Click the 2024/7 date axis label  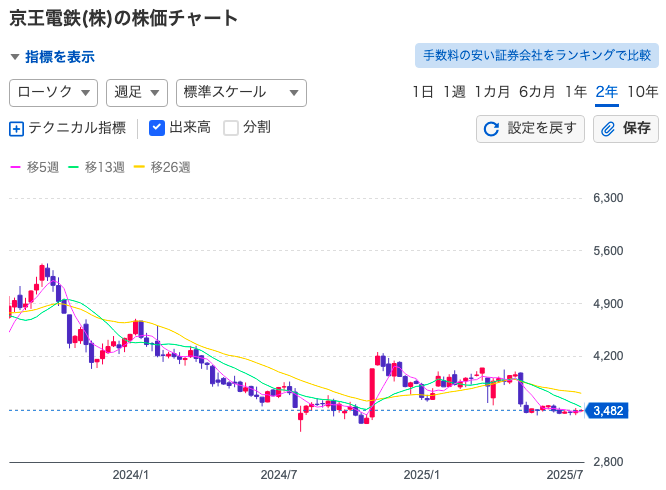pos(279,475)
